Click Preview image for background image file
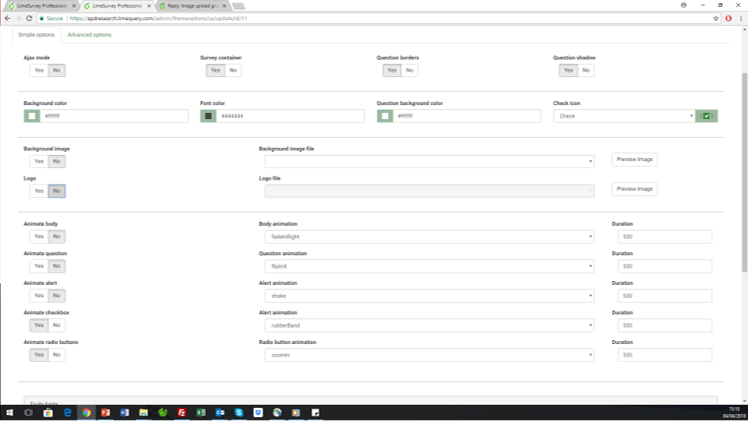The height and width of the screenshot is (423, 748). pyautogui.click(x=634, y=160)
